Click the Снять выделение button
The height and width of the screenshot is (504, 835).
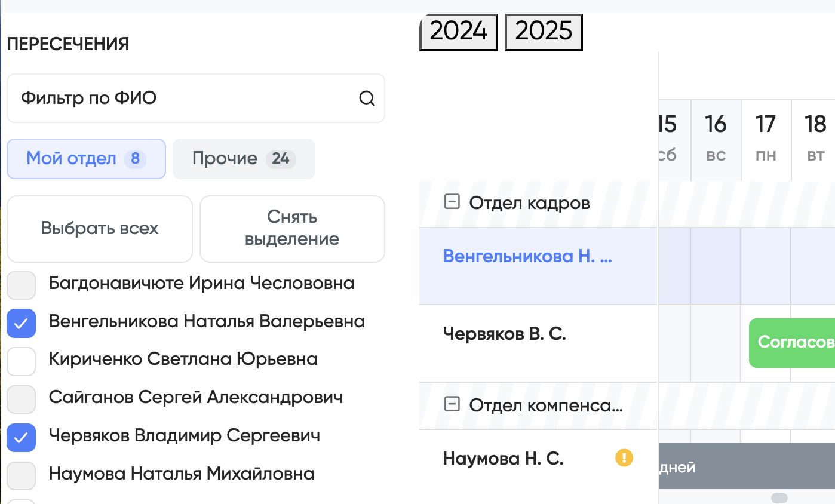tap(292, 229)
